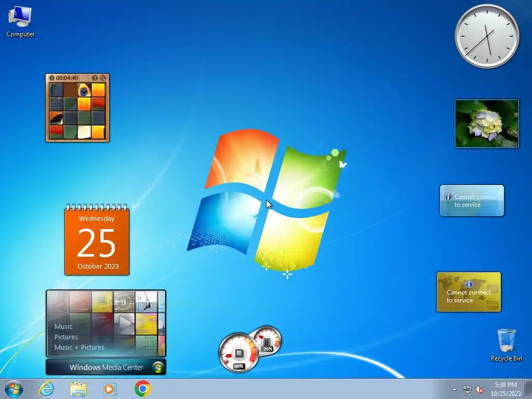
Task: Click the puzzle timer reading 00:04:40
Action: tap(67, 78)
